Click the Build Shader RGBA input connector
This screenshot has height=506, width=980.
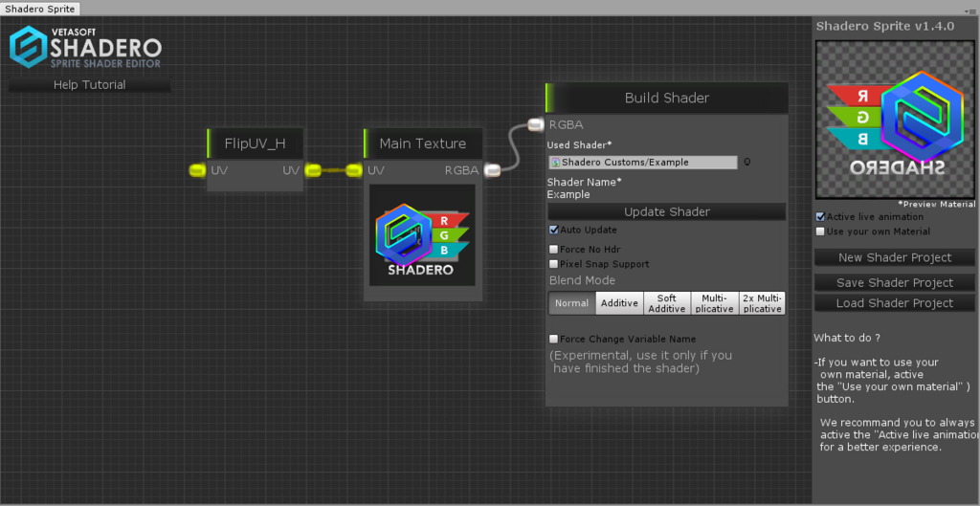tap(536, 124)
